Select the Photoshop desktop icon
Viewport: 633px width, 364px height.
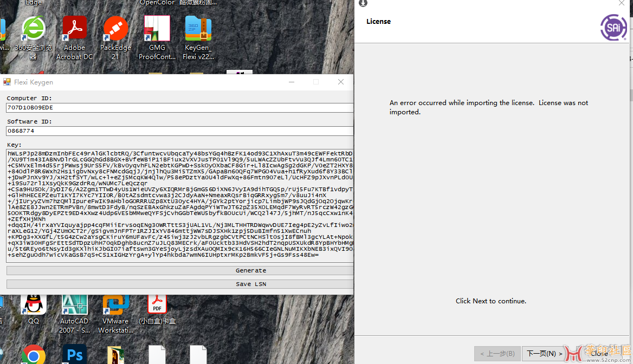75,355
